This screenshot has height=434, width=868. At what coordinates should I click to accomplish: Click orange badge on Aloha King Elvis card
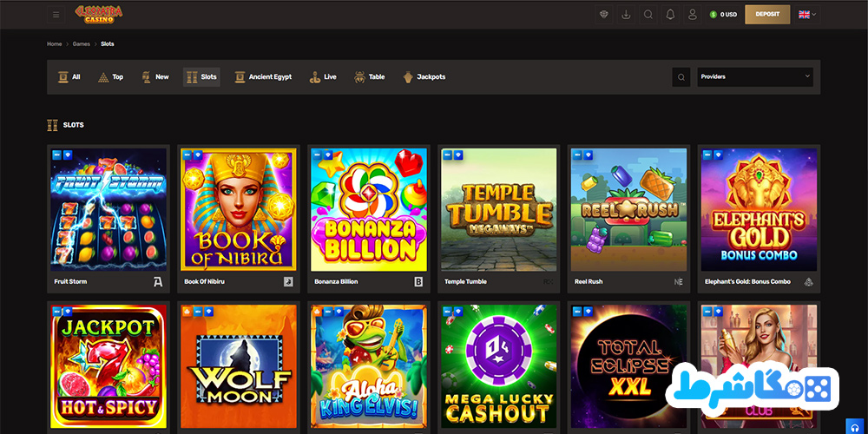click(317, 312)
